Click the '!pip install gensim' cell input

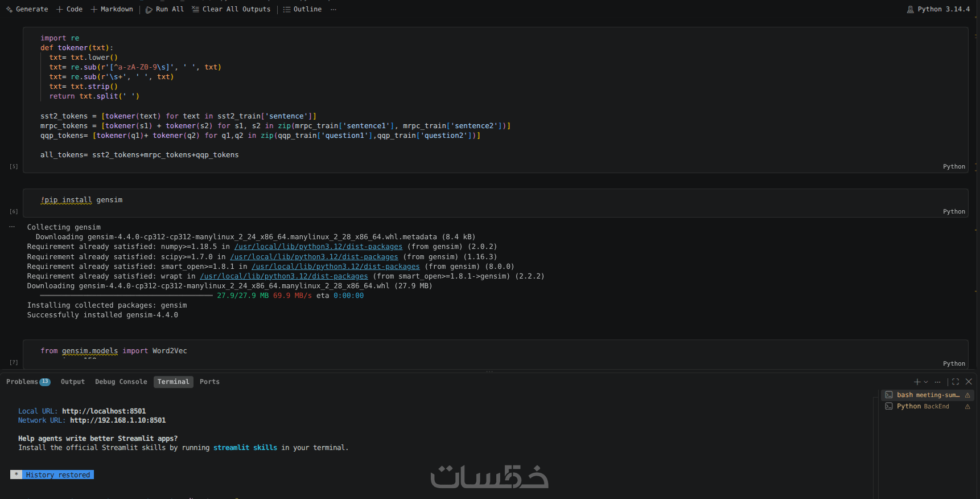point(81,200)
